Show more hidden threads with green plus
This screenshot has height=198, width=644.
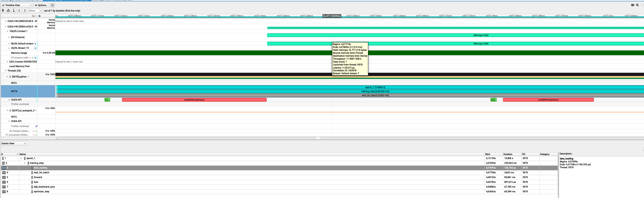36,131
